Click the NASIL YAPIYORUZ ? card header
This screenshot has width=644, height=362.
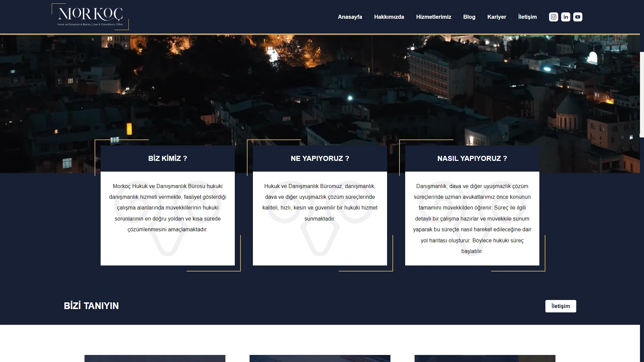[472, 159]
